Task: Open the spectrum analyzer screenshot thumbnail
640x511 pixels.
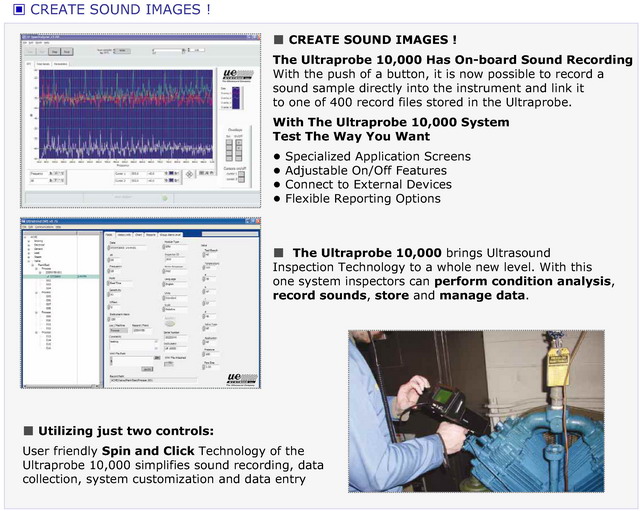Action: tap(141, 121)
